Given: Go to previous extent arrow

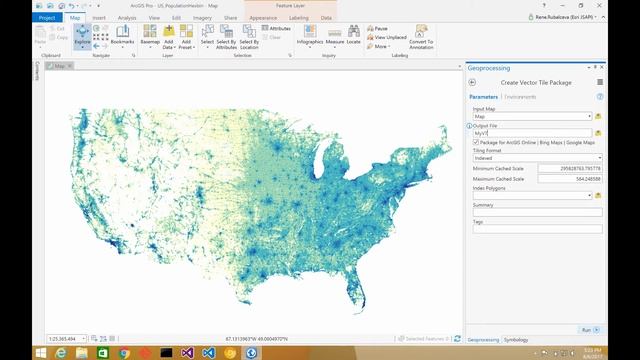Looking at the screenshot, I should (x=96, y=46).
